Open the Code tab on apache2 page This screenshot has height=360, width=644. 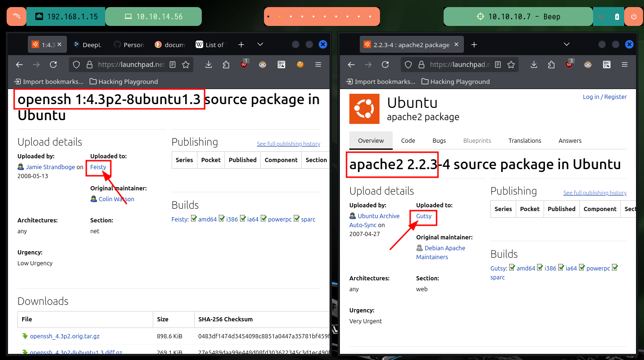408,140
